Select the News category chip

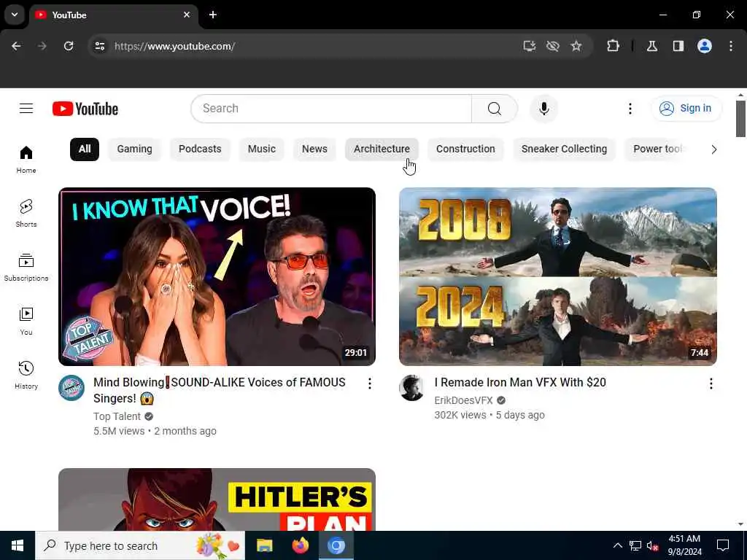[314, 149]
